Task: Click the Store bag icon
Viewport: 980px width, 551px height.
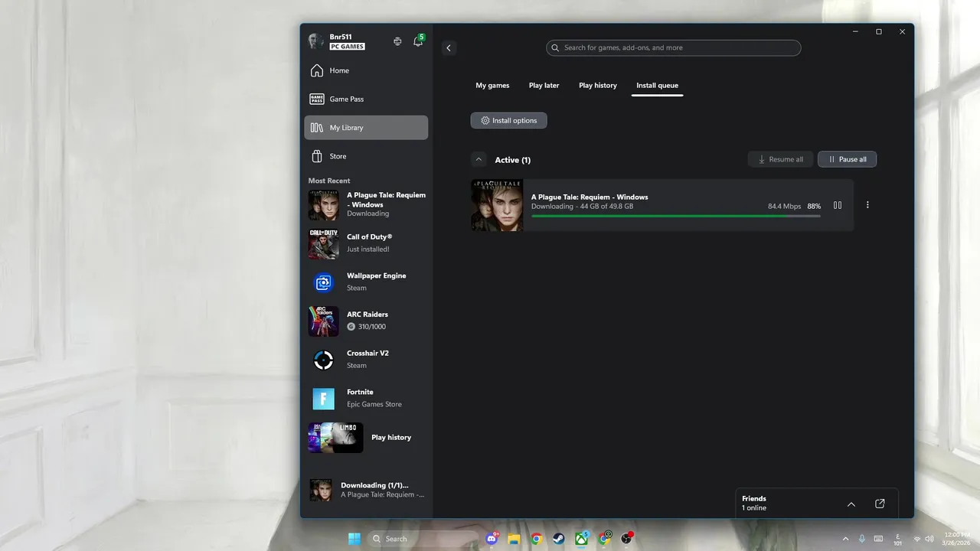Action: [x=317, y=156]
